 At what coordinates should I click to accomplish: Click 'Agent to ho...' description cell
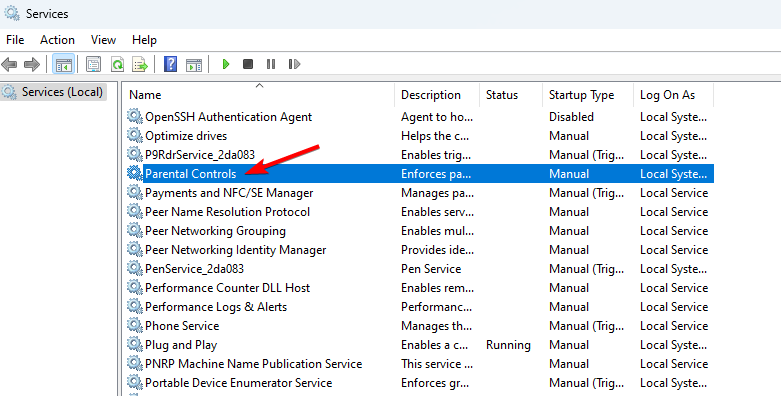(x=437, y=117)
